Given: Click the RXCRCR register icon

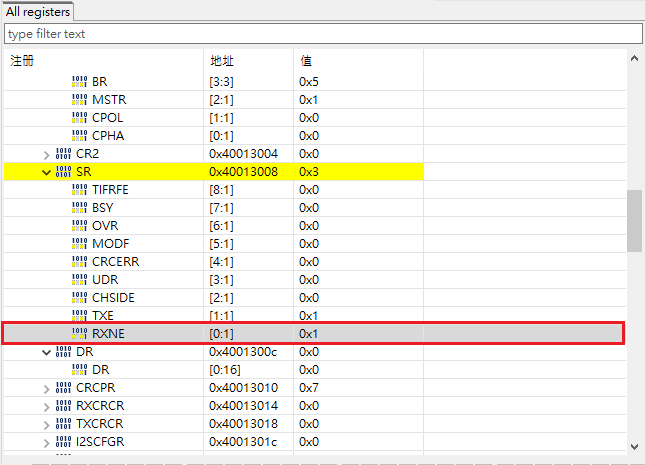Looking at the screenshot, I should pyautogui.click(x=63, y=406).
